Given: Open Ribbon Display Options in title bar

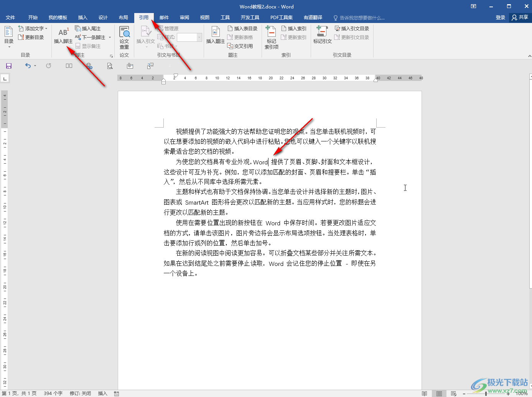Looking at the screenshot, I should pyautogui.click(x=474, y=6).
